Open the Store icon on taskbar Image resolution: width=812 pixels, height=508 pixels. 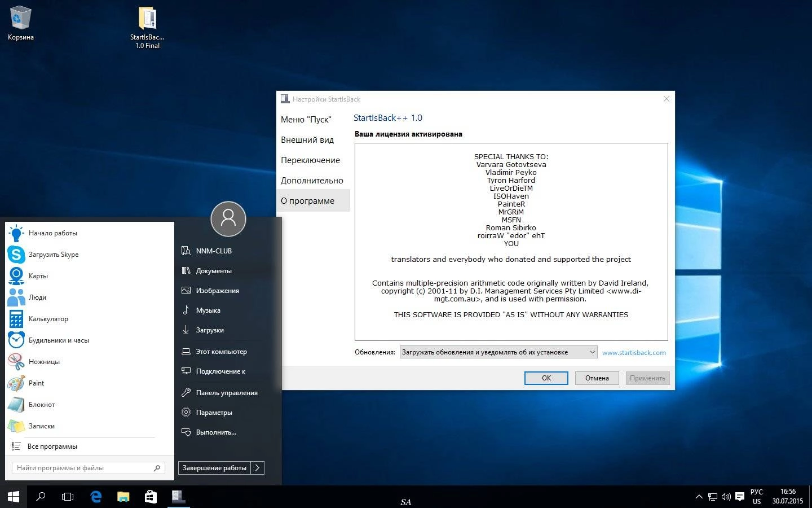(x=151, y=497)
